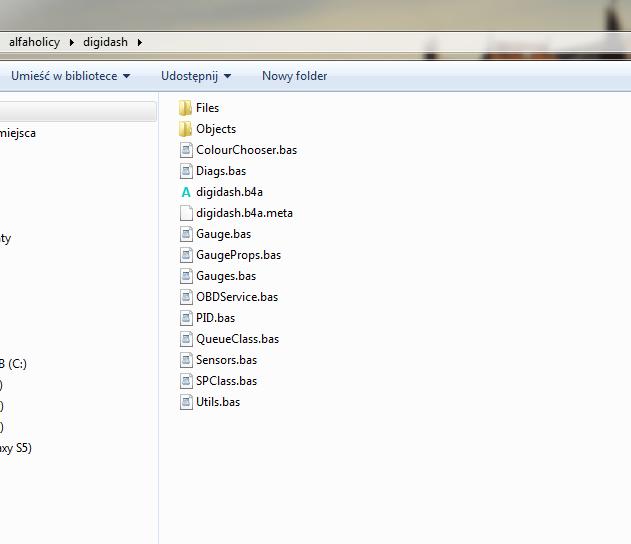Expand the arrow after digidash in address bar

click(x=139, y=42)
